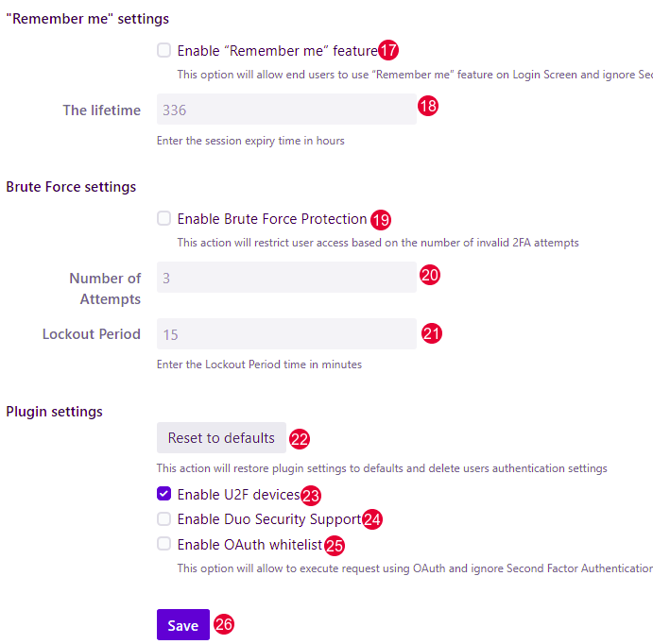Click red badge 21 by Lockout Period field
Viewport: 653px width, 644px height.
coord(432,333)
